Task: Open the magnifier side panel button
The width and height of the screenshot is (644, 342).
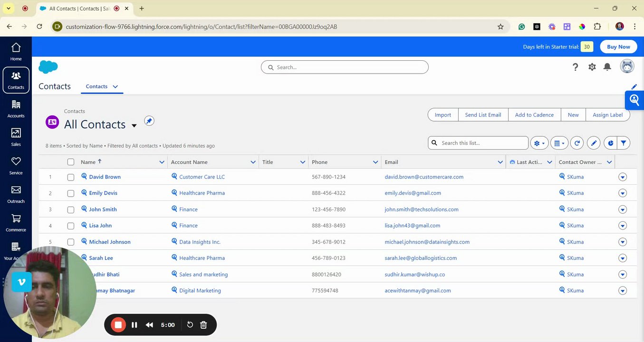Action: click(634, 100)
